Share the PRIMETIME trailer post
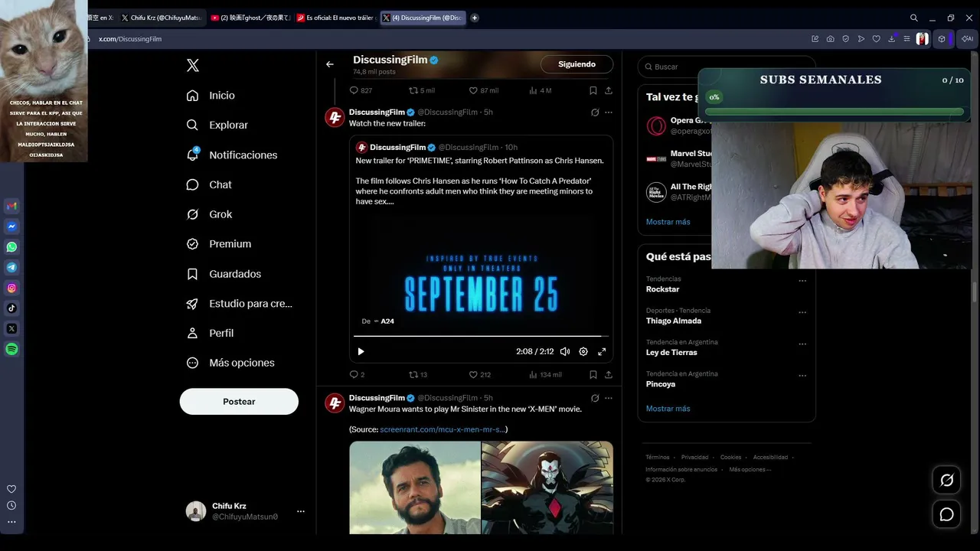Image resolution: width=980 pixels, height=551 pixels. [x=609, y=374]
